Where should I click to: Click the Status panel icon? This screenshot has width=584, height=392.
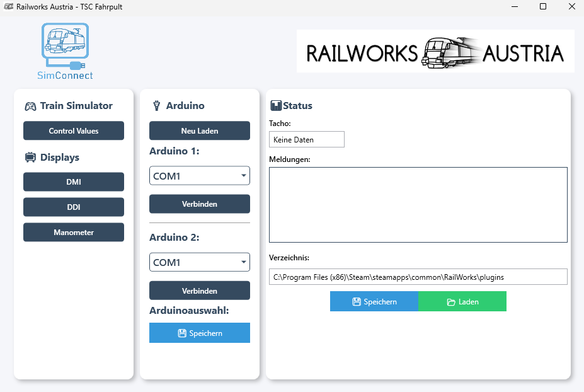tap(275, 106)
